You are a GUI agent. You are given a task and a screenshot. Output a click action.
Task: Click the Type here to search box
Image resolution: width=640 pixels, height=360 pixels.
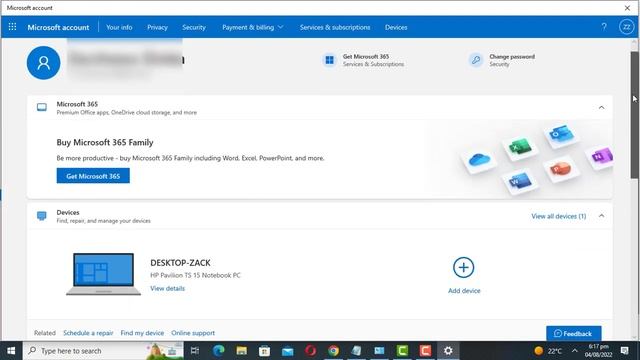click(x=103, y=351)
